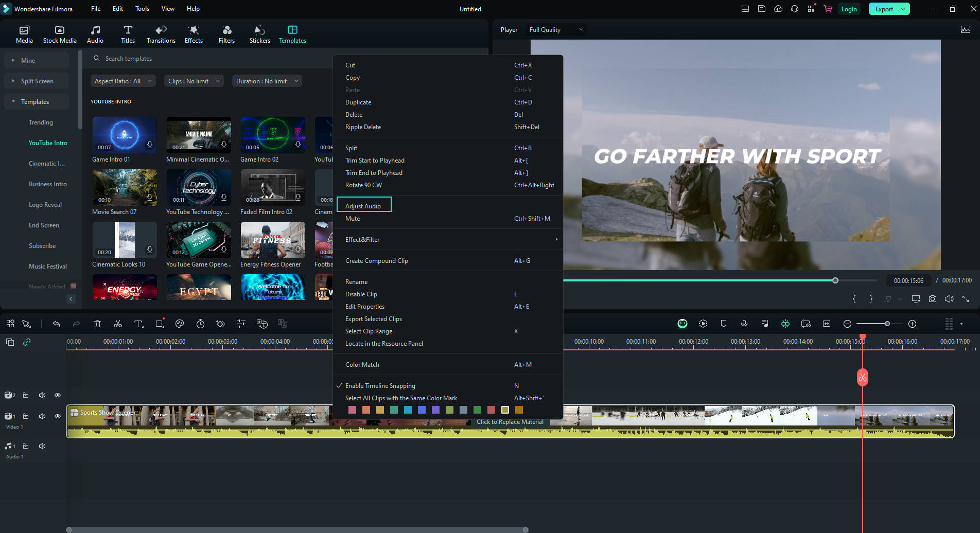The image size is (980, 533).
Task: Open the View menu in menu bar
Action: [x=168, y=9]
